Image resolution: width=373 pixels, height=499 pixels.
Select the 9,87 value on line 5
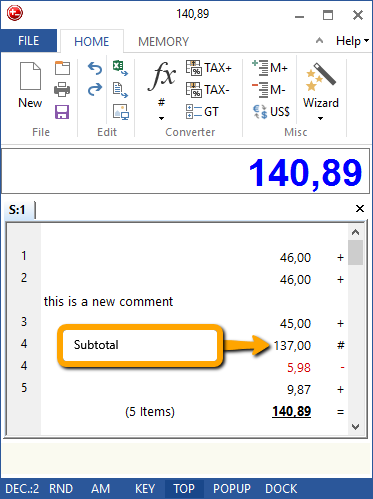(x=299, y=390)
